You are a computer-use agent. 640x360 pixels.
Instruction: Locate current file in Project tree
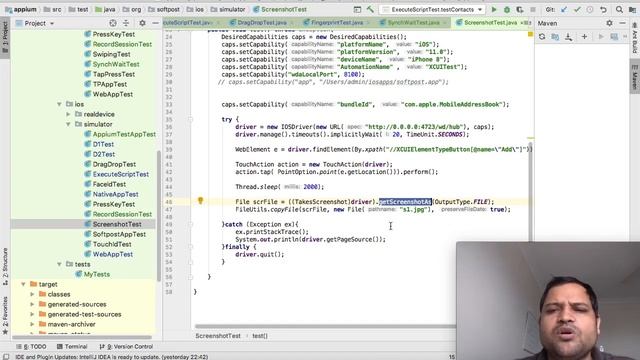point(113,23)
